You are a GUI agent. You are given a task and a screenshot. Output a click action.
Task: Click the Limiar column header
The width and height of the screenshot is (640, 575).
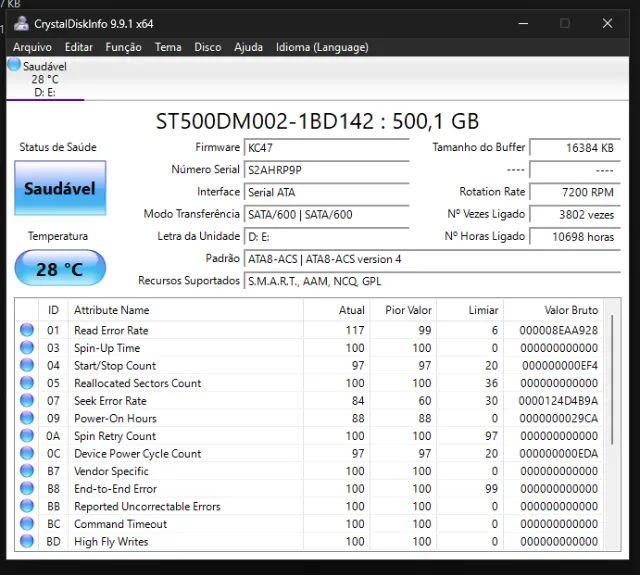coord(470,310)
